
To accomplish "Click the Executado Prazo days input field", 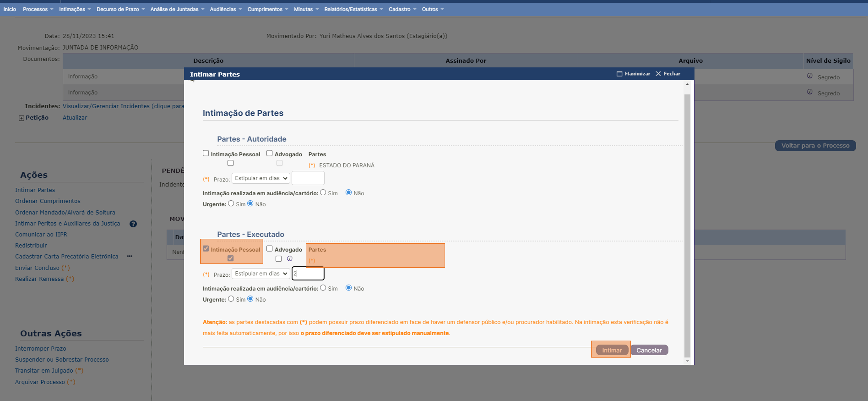I will pyautogui.click(x=308, y=273).
